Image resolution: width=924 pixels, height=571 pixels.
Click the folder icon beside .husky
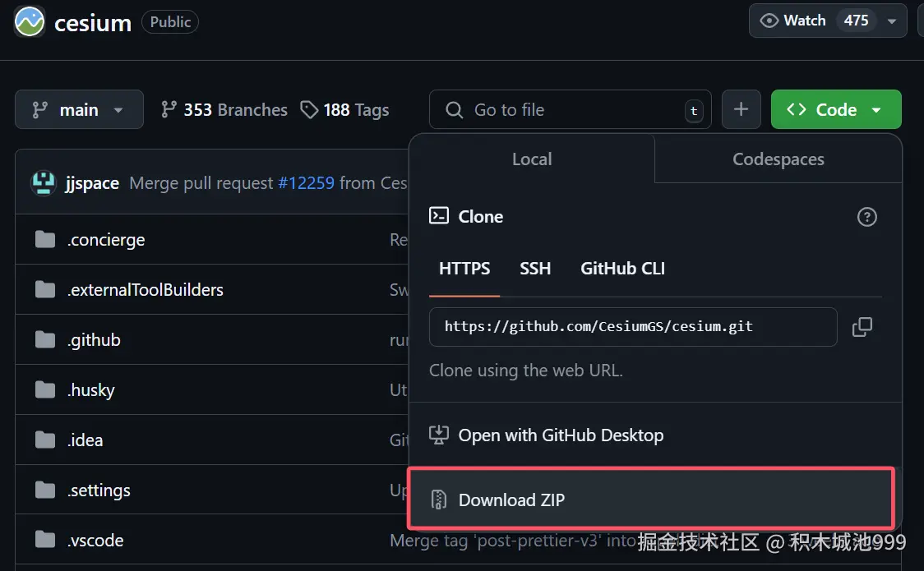(x=44, y=389)
